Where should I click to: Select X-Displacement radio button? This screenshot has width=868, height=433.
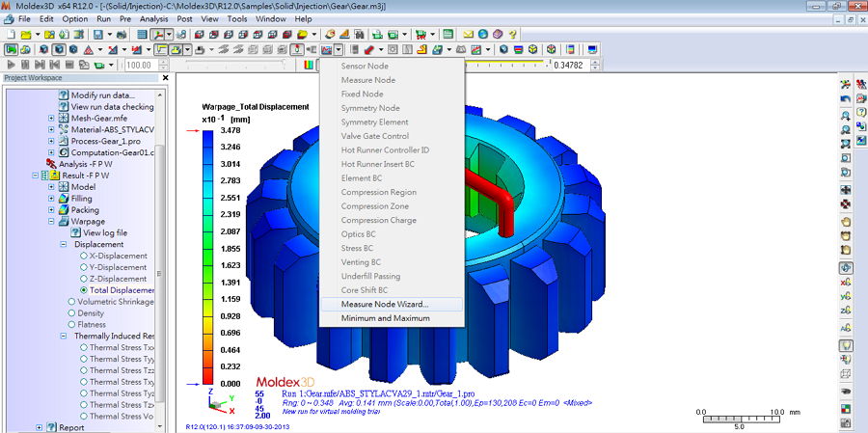point(84,256)
